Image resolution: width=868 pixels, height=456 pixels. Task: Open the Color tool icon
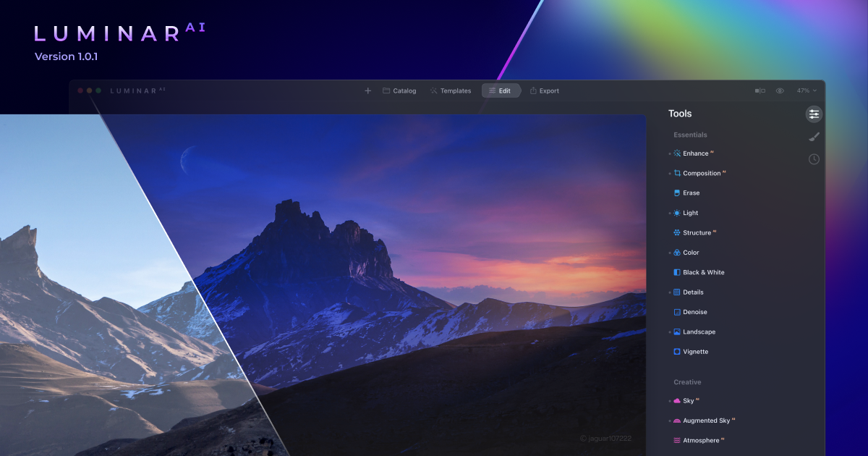(677, 253)
